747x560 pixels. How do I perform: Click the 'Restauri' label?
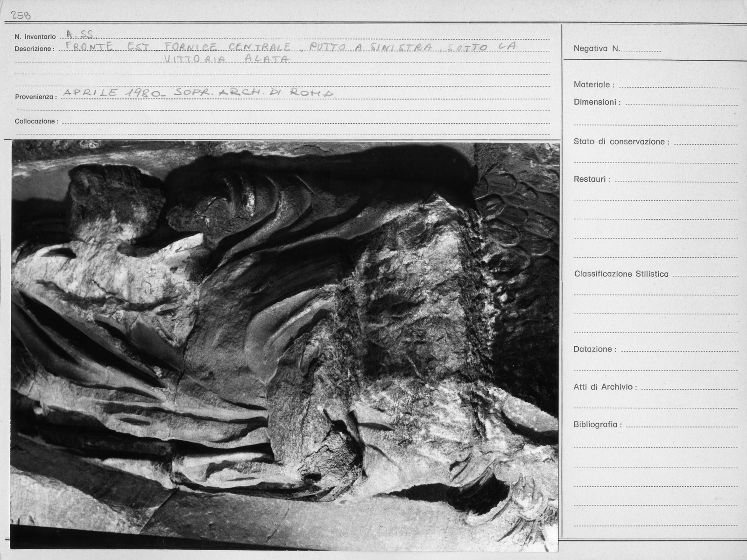[x=592, y=179]
